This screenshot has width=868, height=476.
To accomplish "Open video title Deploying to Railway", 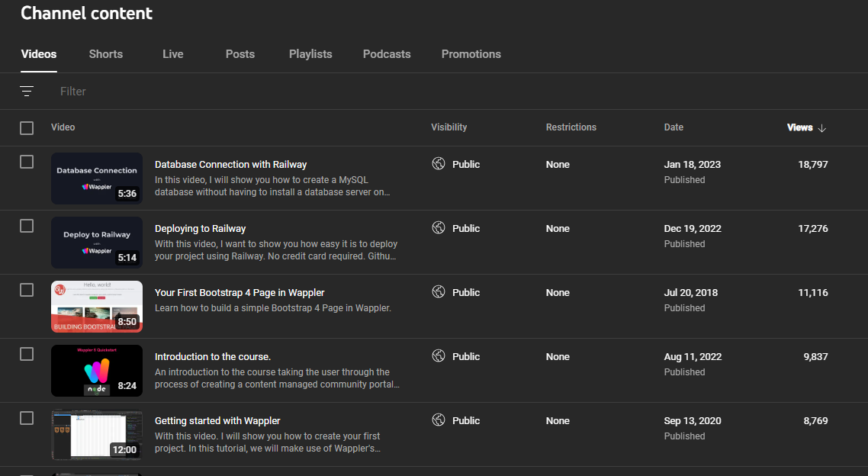I will tap(201, 229).
